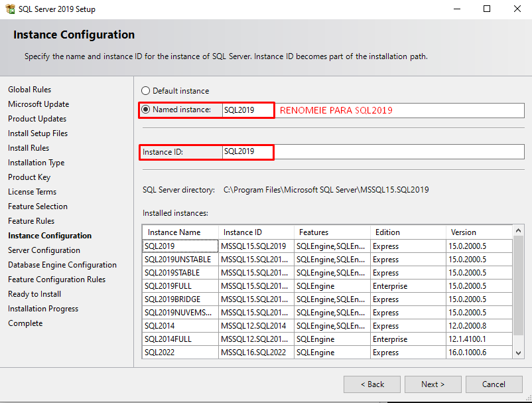
Task: Click Ready to Install step
Action: (34, 294)
